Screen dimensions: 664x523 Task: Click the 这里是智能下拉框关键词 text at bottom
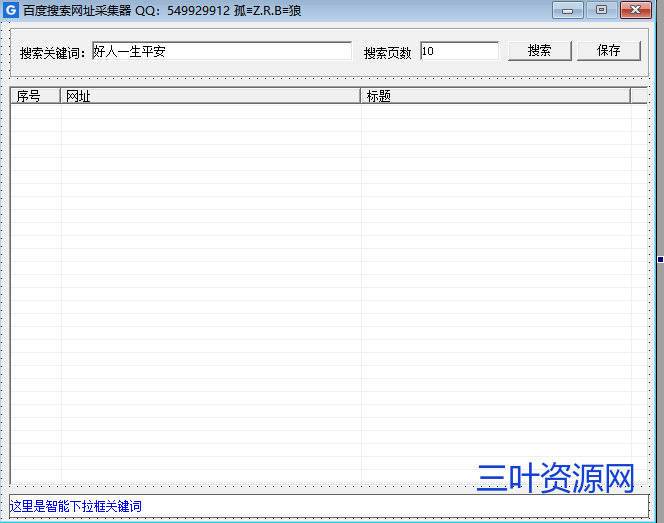click(77, 506)
